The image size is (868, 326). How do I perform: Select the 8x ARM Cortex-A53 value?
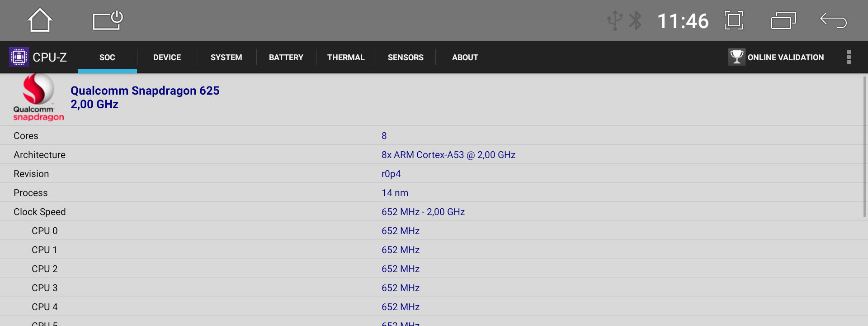[448, 155]
